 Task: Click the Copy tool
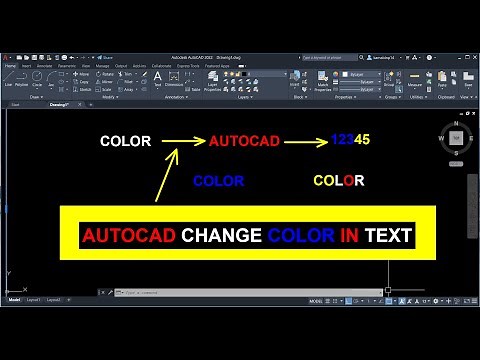[x=81, y=82]
